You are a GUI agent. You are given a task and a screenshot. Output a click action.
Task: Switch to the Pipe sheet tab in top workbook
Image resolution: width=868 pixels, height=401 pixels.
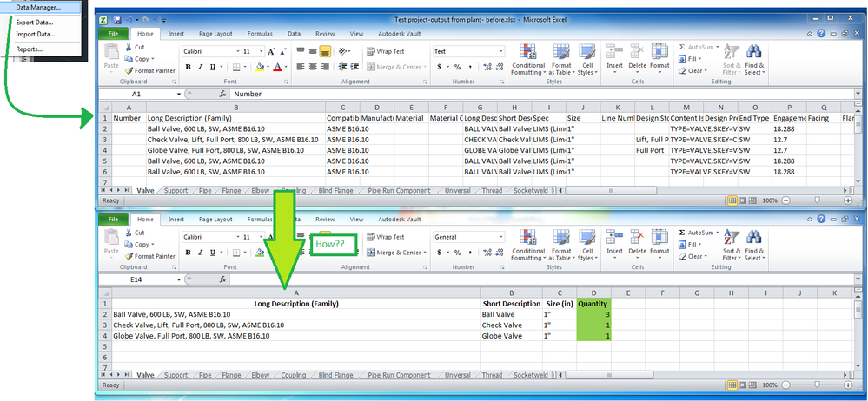[x=205, y=191]
